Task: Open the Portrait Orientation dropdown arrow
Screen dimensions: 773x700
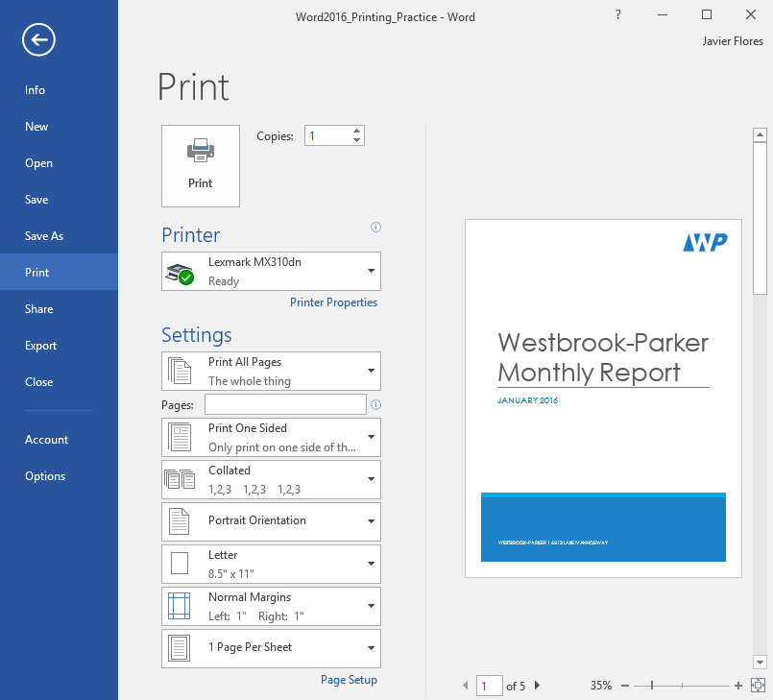Action: [x=371, y=520]
